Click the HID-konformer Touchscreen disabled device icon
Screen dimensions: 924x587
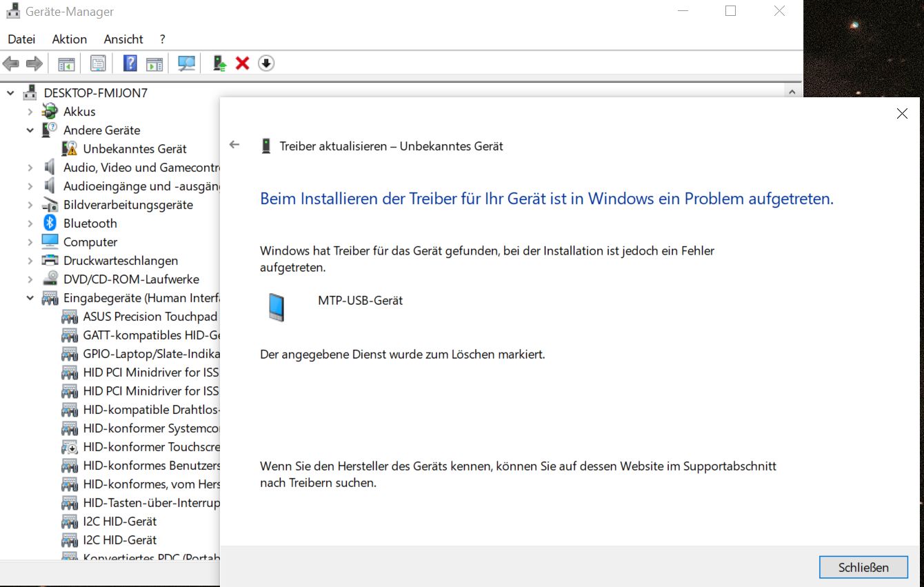click(70, 446)
